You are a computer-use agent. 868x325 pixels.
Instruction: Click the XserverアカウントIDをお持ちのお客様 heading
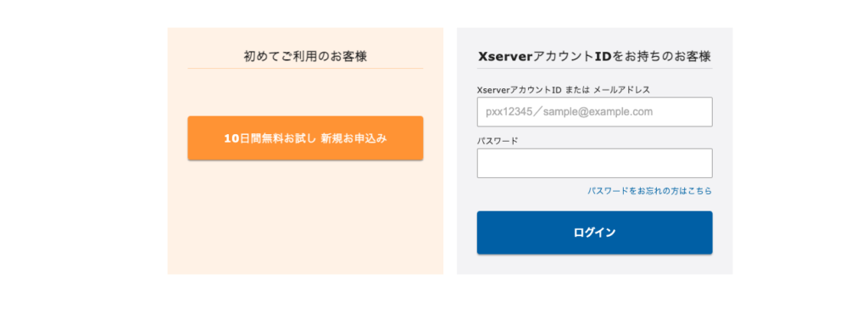(594, 56)
